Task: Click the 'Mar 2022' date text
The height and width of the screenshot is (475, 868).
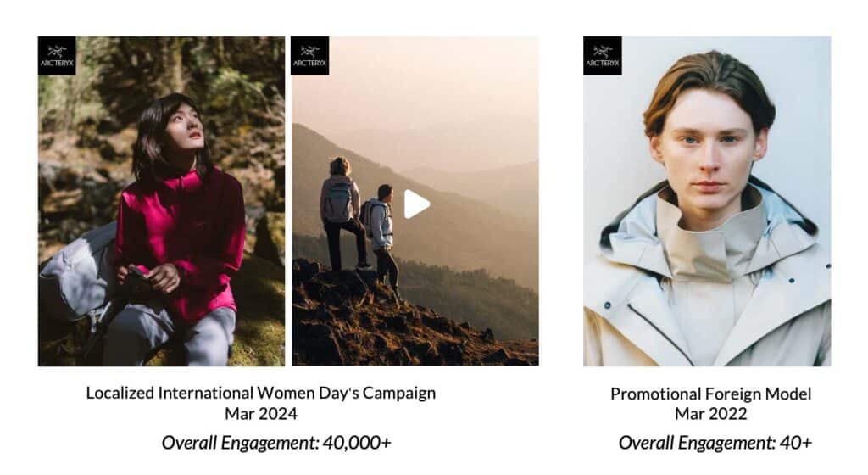Action: click(x=711, y=414)
